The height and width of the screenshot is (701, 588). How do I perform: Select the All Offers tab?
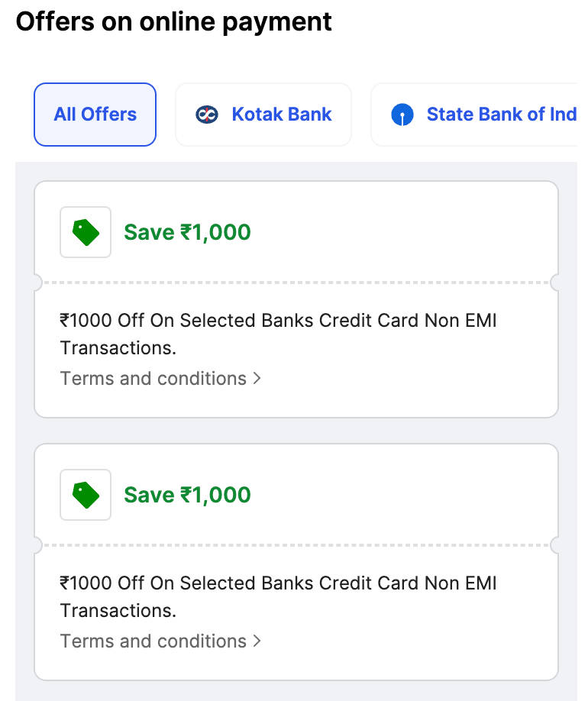coord(95,115)
